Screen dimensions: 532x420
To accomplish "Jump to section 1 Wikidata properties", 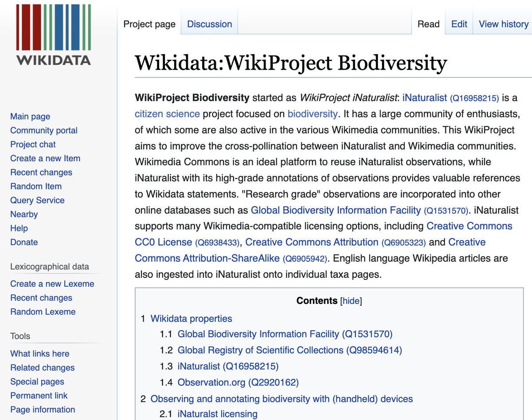I will (191, 319).
